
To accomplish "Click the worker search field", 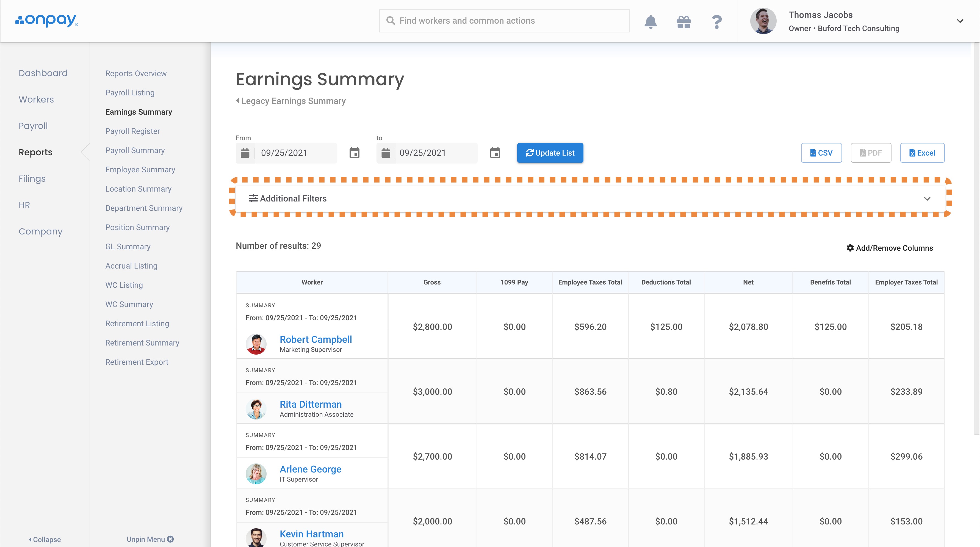I will tap(505, 21).
